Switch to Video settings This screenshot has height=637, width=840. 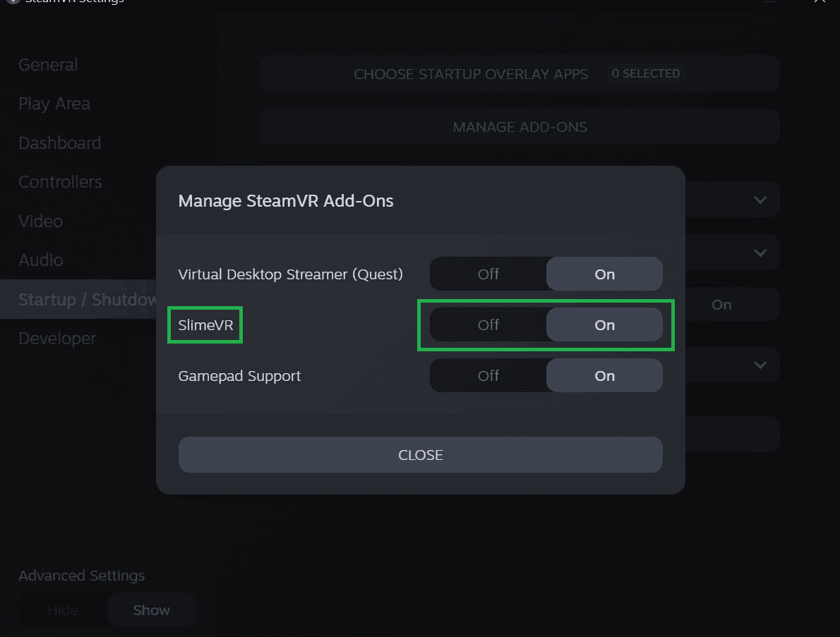40,221
